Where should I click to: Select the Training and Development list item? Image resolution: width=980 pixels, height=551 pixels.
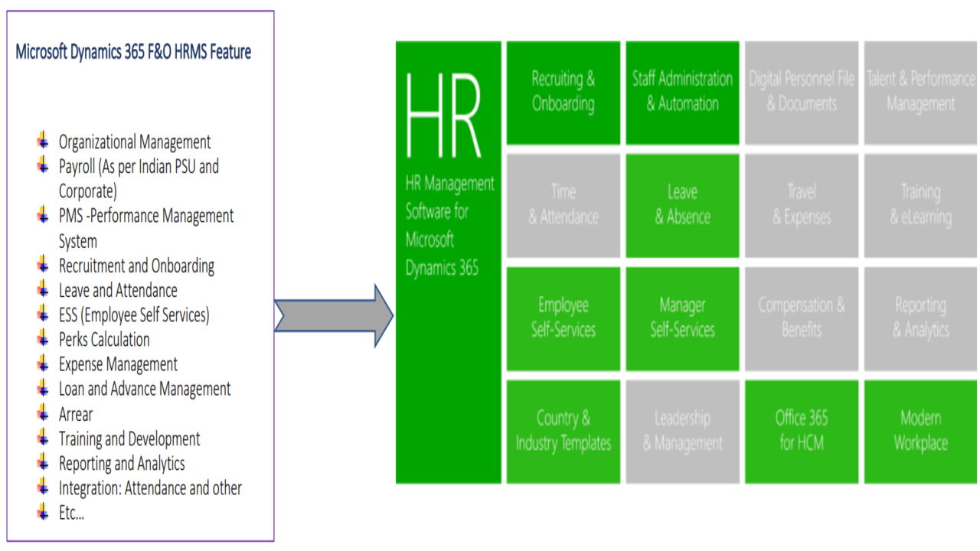129,439
